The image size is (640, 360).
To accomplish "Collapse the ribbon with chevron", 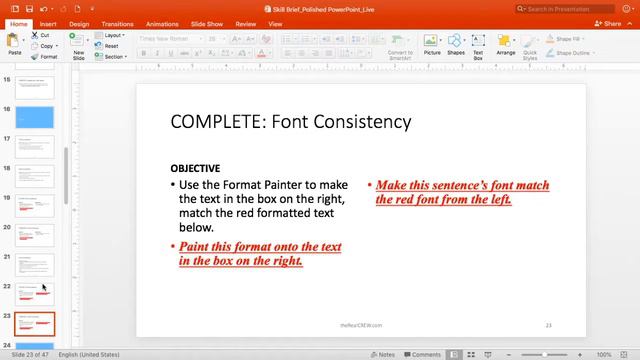I will [630, 24].
